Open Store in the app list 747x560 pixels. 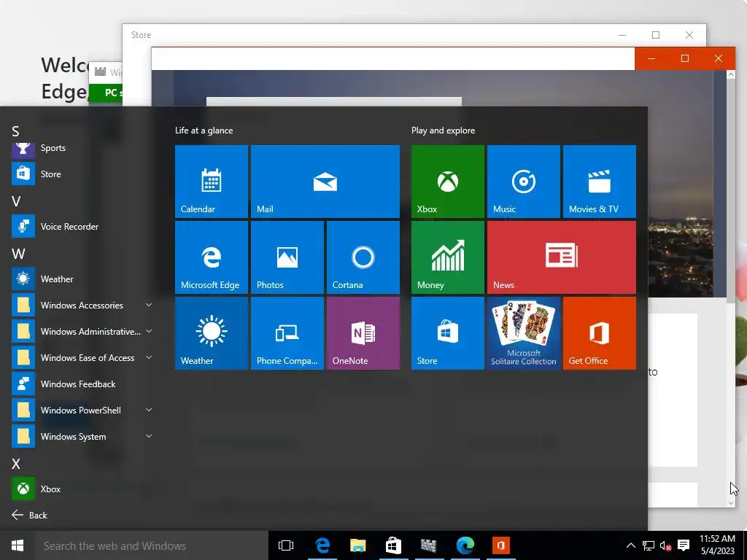[x=82, y=174]
